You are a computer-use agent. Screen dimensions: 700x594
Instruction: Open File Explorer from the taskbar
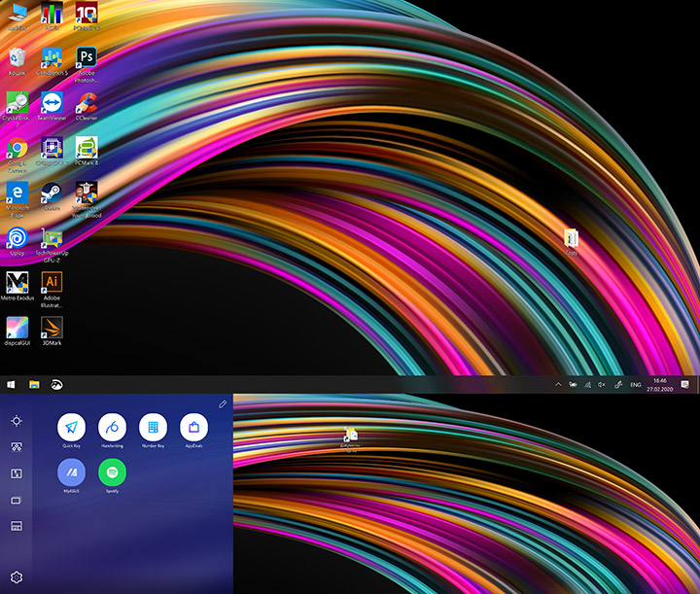(34, 385)
